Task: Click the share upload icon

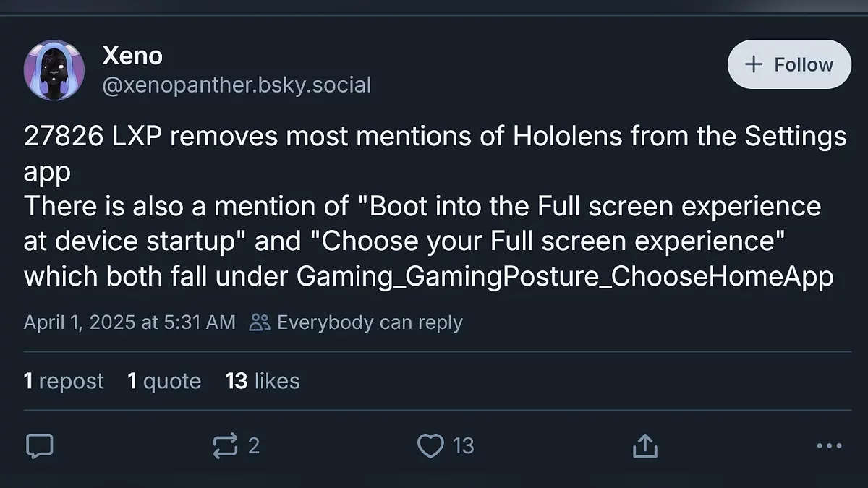Action: point(644,446)
